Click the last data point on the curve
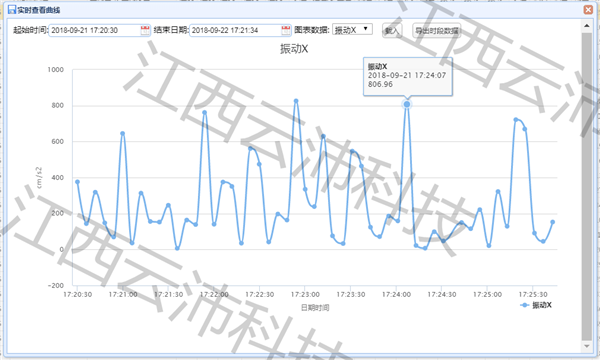Viewport: 600px width, 360px height. click(x=553, y=222)
